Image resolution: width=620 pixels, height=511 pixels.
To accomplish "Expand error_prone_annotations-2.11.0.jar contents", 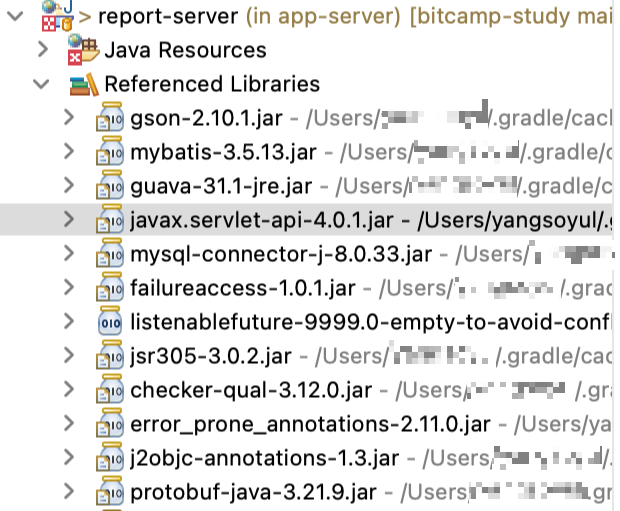I will 69,424.
